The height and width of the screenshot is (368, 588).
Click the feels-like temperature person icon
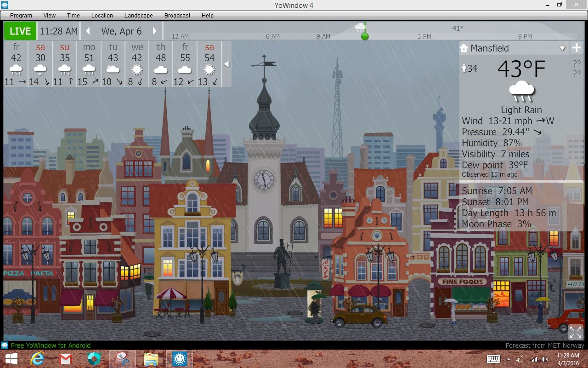pyautogui.click(x=464, y=69)
